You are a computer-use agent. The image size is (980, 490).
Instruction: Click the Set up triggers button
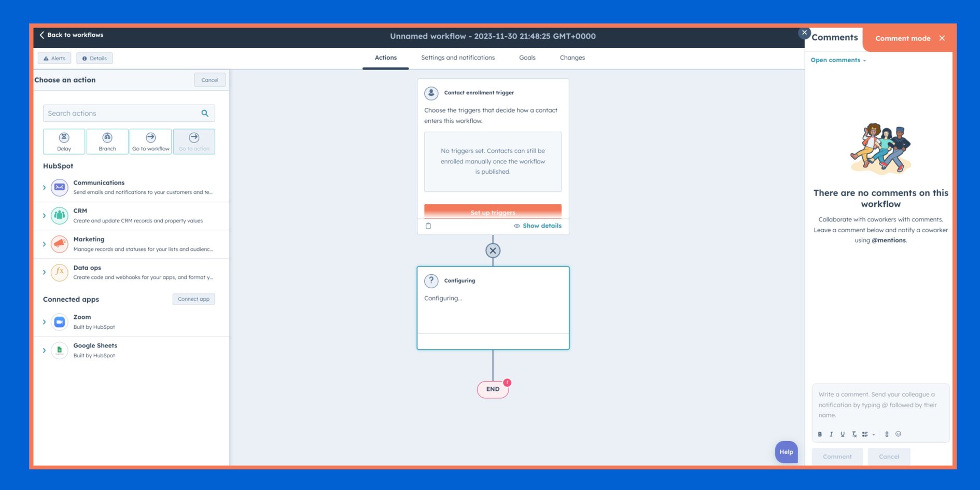(493, 212)
